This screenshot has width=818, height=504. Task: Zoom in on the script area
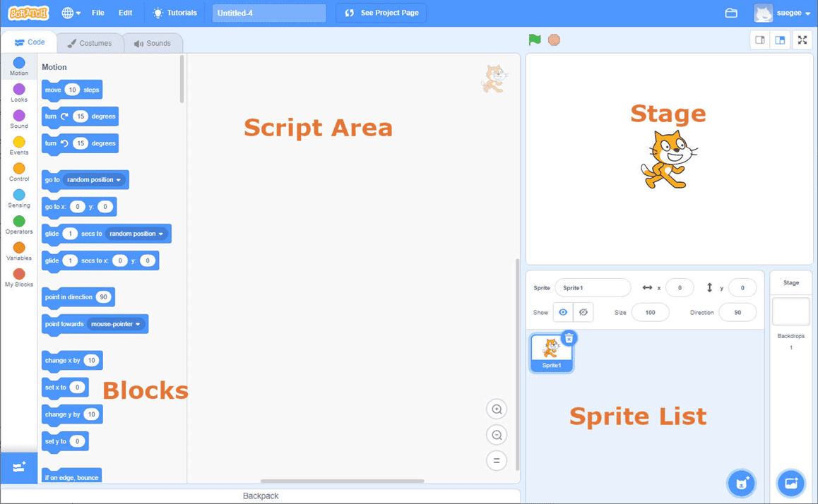click(x=497, y=409)
